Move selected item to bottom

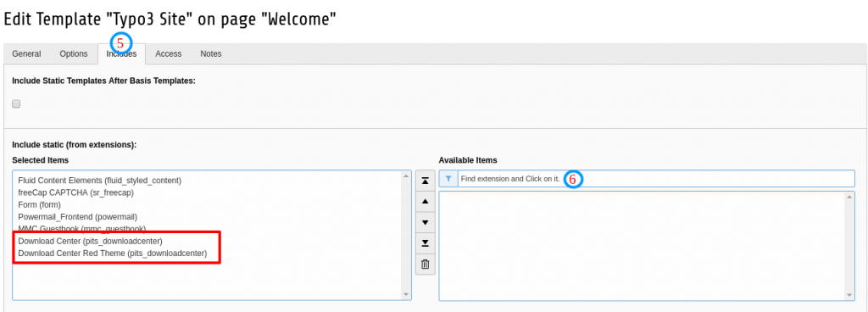click(x=425, y=242)
